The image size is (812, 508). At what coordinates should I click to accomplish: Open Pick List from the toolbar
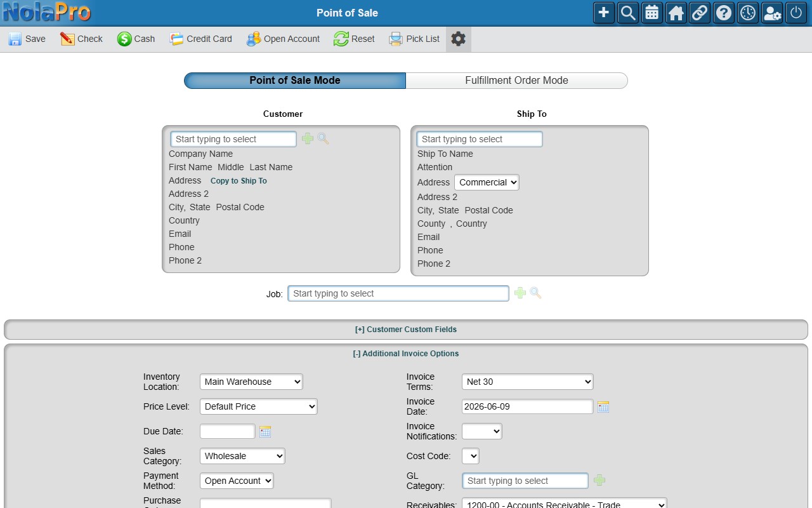tap(414, 39)
